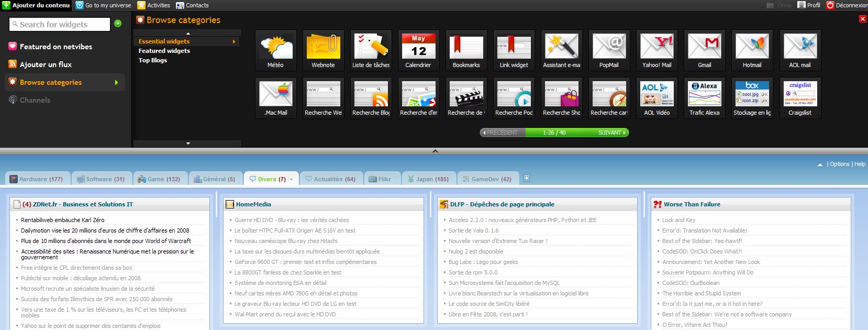Viewport: 868px width, 330px height.
Task: Collapse header arrow beside Options
Action: coord(820,164)
